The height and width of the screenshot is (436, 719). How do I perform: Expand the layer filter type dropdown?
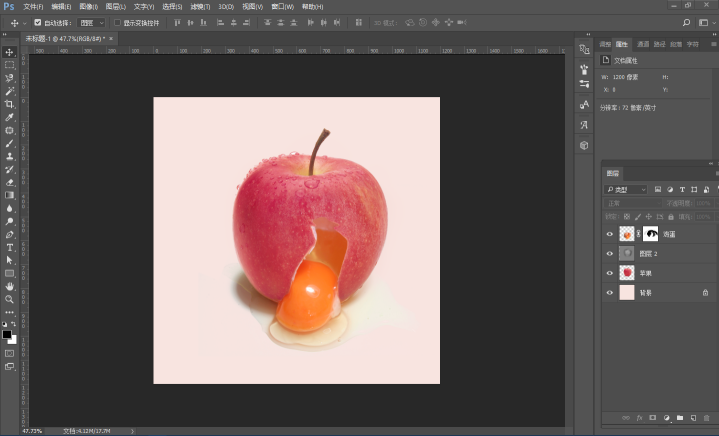tap(625, 189)
